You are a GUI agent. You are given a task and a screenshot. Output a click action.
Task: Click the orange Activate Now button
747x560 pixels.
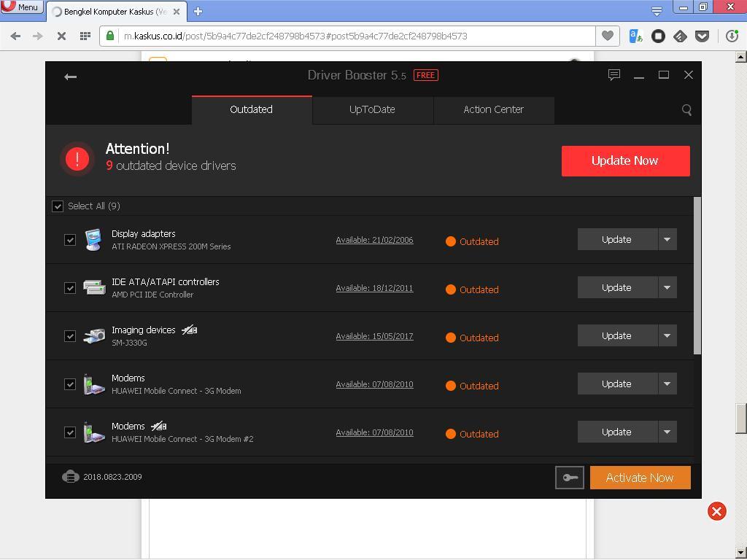click(x=640, y=478)
